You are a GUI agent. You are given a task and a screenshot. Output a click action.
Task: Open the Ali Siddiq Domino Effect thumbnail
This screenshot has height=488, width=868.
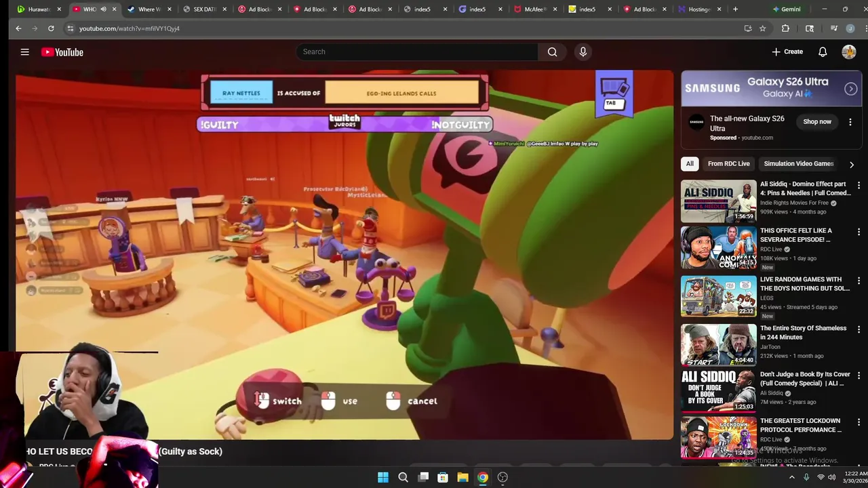[718, 201]
